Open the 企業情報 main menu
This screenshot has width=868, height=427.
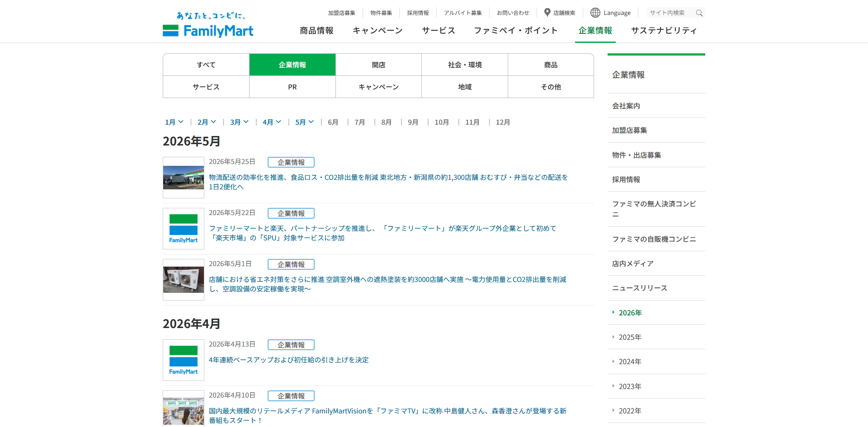pyautogui.click(x=595, y=30)
